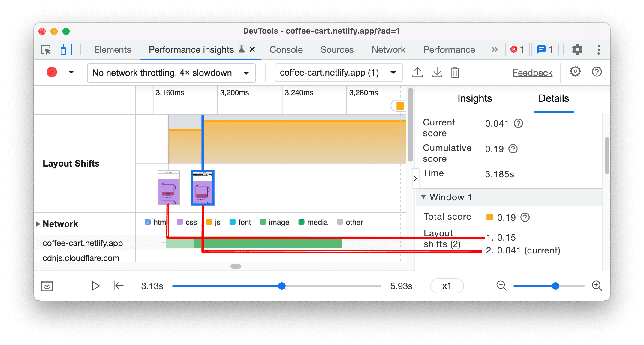Drag the playback timeline slider
The image size is (644, 345).
coord(281,286)
